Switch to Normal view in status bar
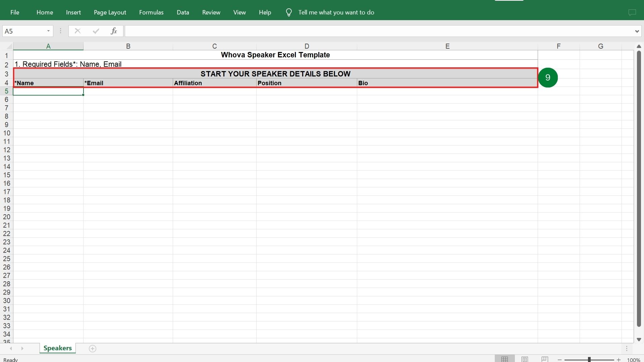The image size is (644, 362). pyautogui.click(x=504, y=359)
